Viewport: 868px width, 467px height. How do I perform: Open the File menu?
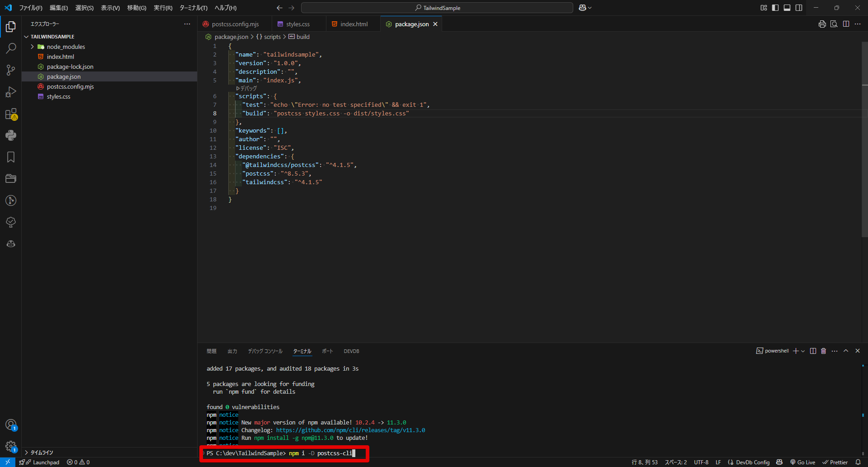30,8
